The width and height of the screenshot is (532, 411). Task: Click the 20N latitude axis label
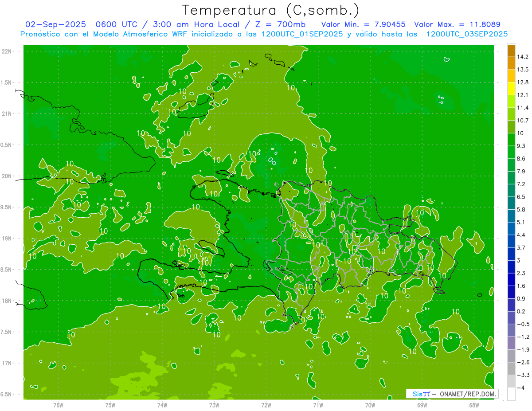coord(7,176)
